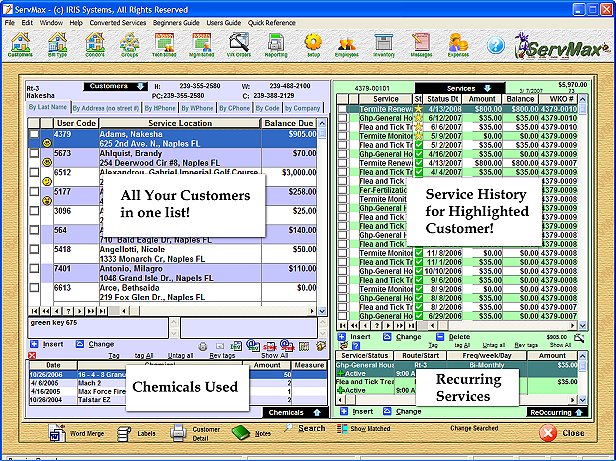616x461 pixels.
Task: Collapse the Chemicals panel arrow
Action: [x=317, y=413]
